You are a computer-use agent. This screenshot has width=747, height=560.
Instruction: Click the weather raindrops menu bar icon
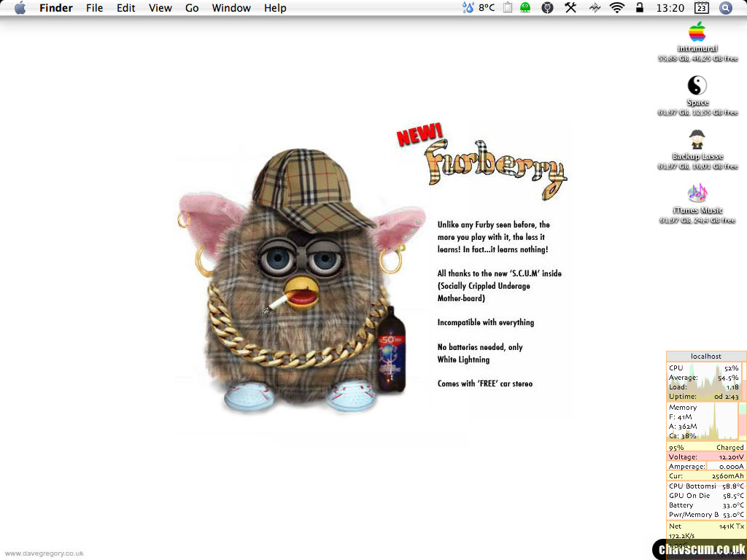(x=468, y=7)
